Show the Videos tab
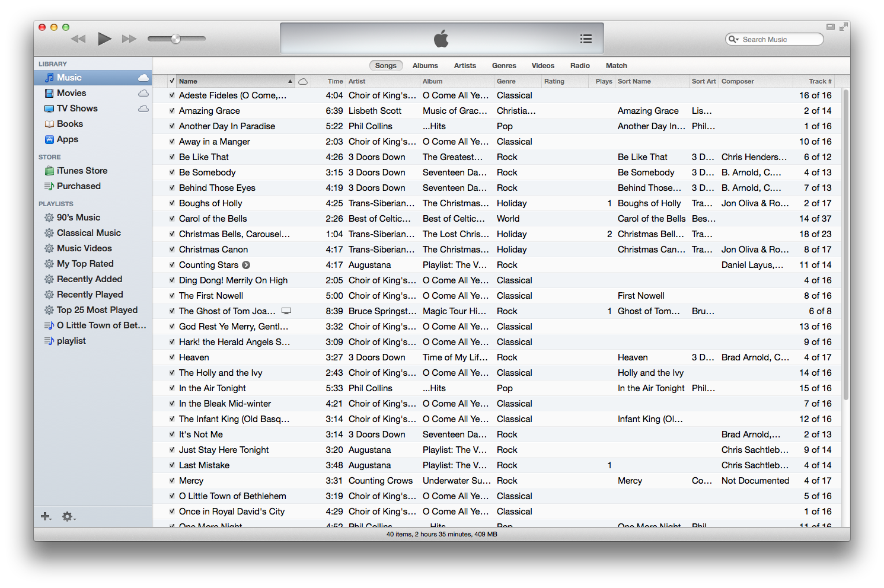The height and width of the screenshot is (588, 884). [x=542, y=66]
